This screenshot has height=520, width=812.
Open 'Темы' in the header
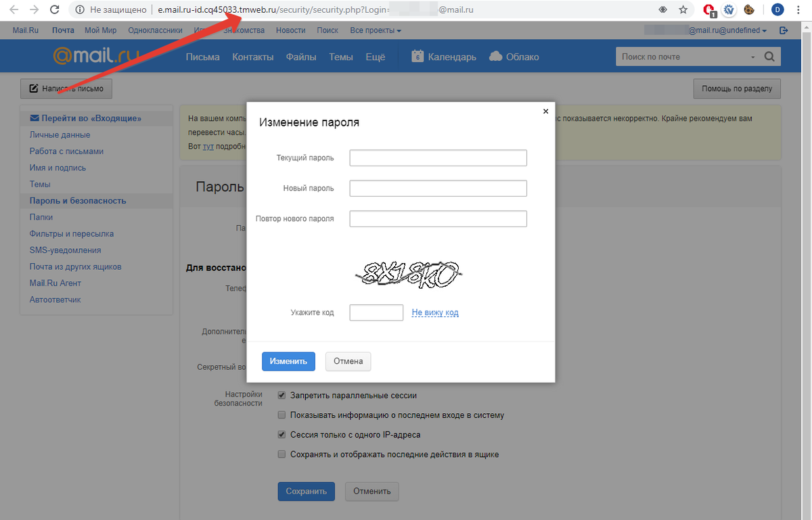(x=341, y=57)
